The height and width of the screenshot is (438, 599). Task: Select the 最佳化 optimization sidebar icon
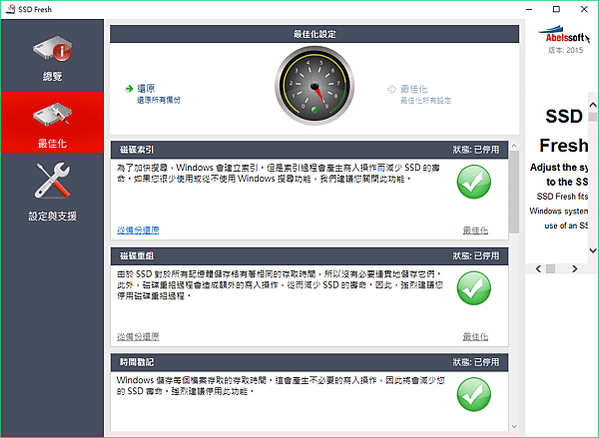pos(52,114)
